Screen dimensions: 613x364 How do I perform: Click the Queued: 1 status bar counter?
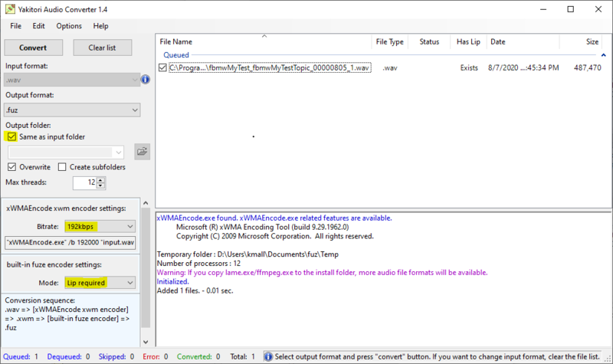tap(21, 356)
